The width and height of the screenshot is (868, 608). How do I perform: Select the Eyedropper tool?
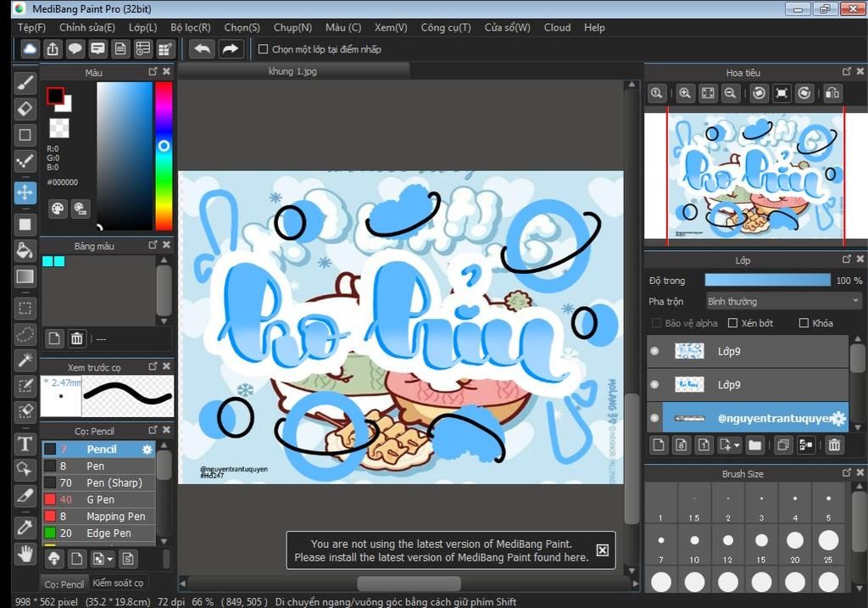[x=25, y=527]
